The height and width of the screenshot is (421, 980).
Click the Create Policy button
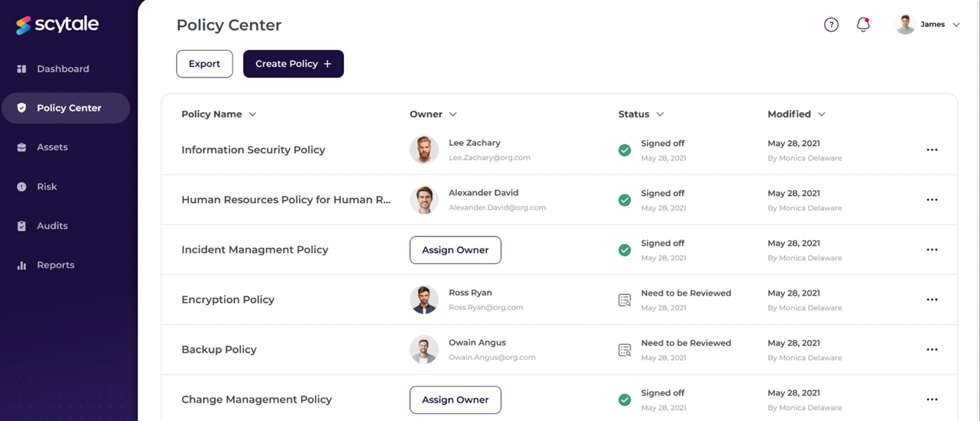pyautogui.click(x=293, y=63)
